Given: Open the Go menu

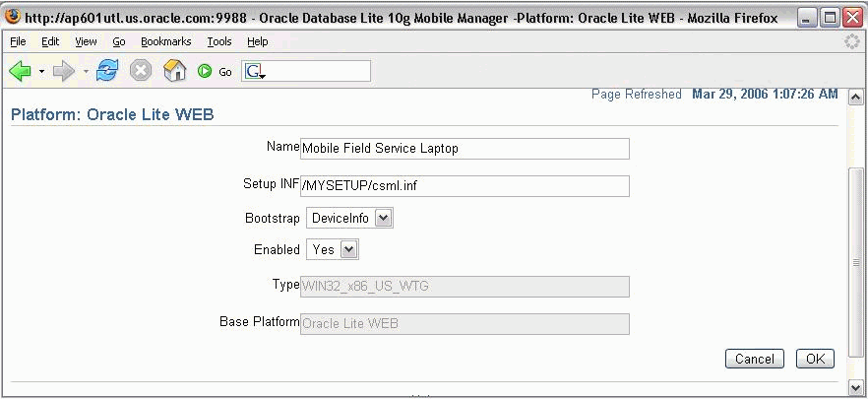Looking at the screenshot, I should click(118, 41).
